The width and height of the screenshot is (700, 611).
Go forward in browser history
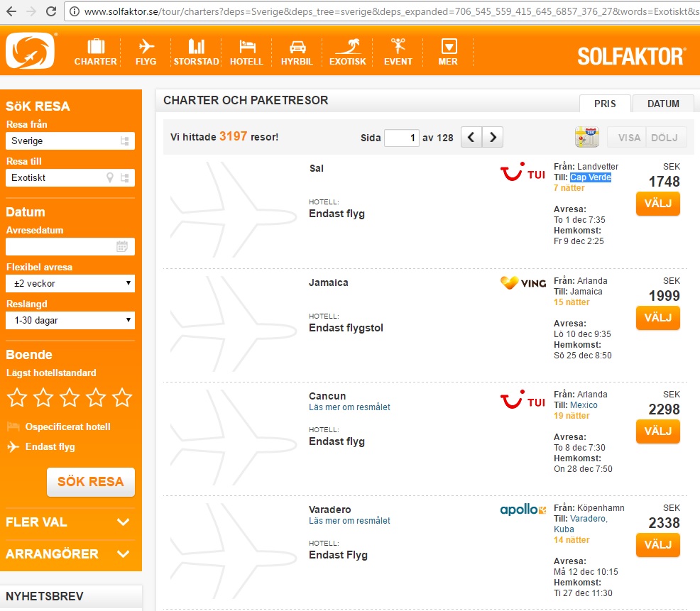[31, 11]
